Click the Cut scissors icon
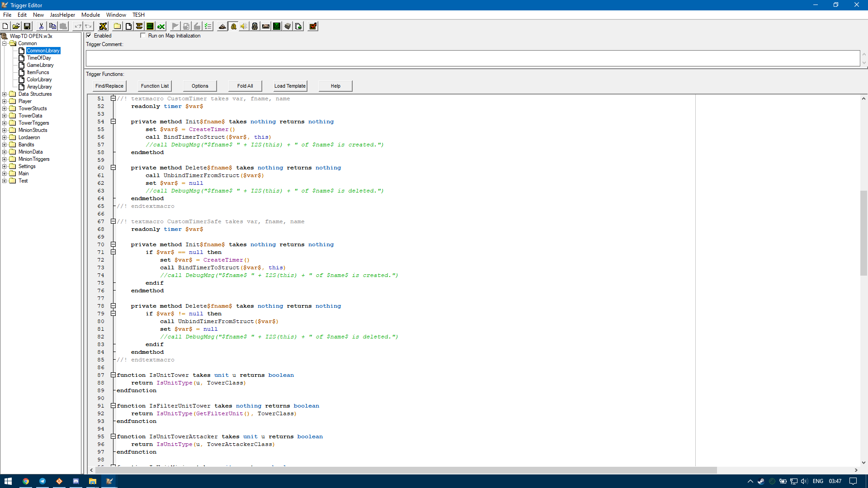Viewport: 868px width, 488px height. 41,26
